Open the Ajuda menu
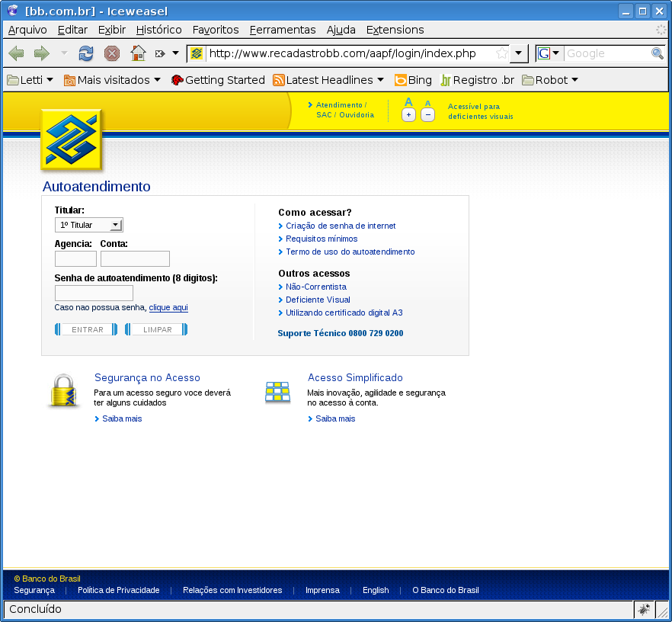The height and width of the screenshot is (622, 672). pos(341,30)
